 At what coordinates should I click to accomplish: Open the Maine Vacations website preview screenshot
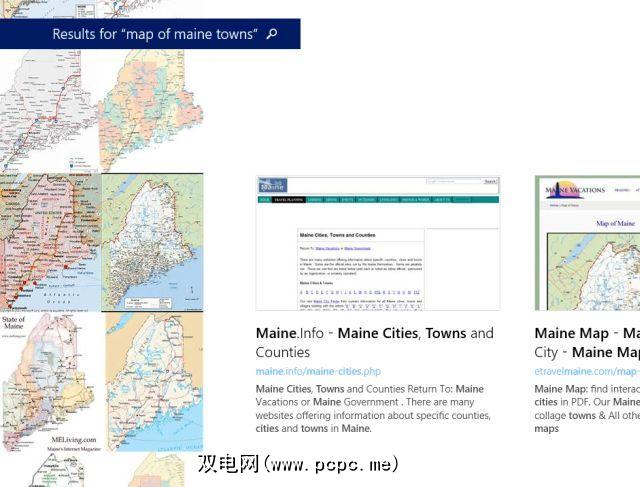(x=587, y=243)
